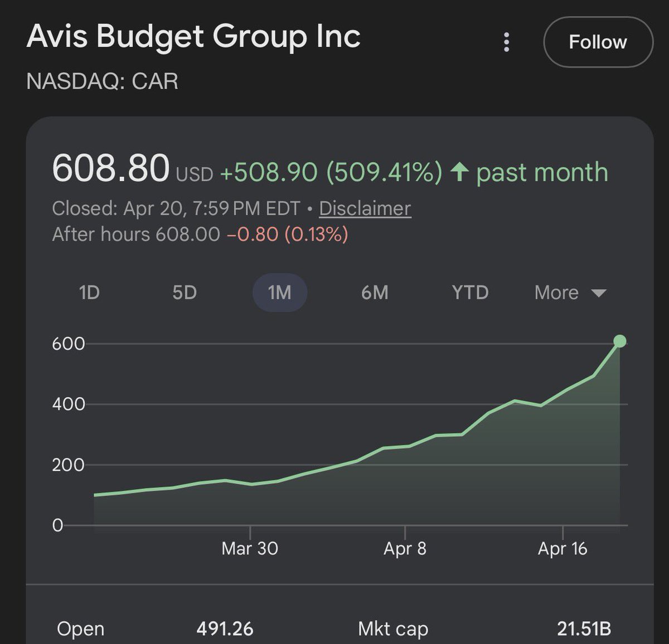
Task: Click the NASDAQ: CAR ticker label
Action: [x=103, y=81]
